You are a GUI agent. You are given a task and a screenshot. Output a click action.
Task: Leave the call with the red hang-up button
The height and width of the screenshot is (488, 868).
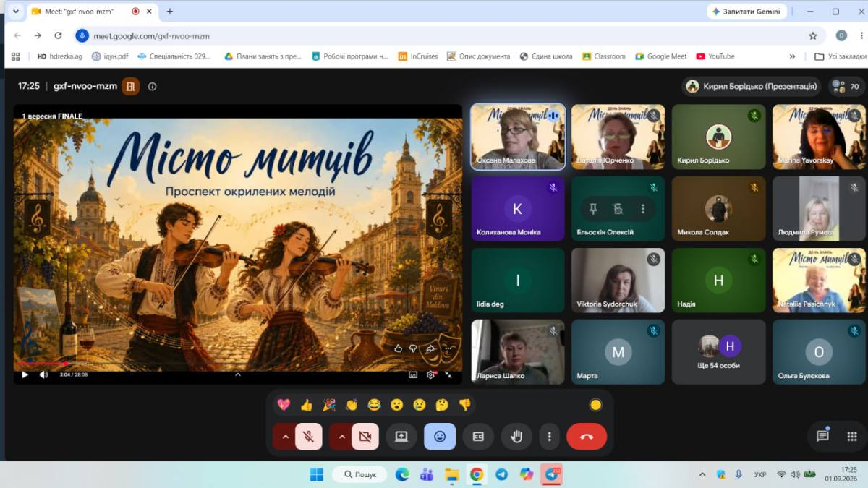pos(587,437)
